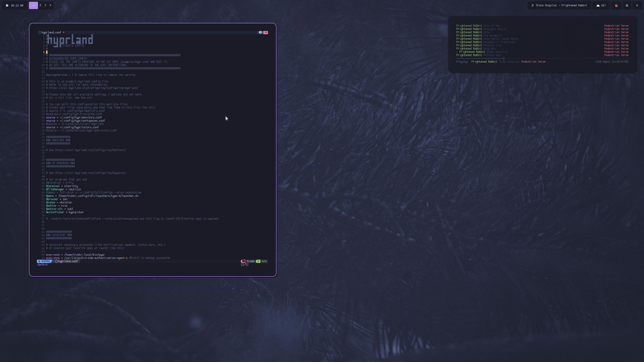
Task: Click the weather cloud icon
Action: (598, 5)
